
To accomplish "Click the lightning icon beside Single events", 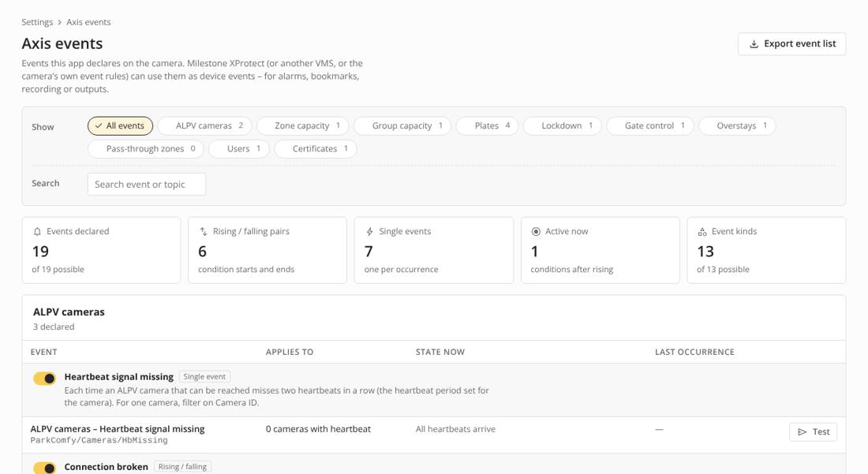I will 370,232.
